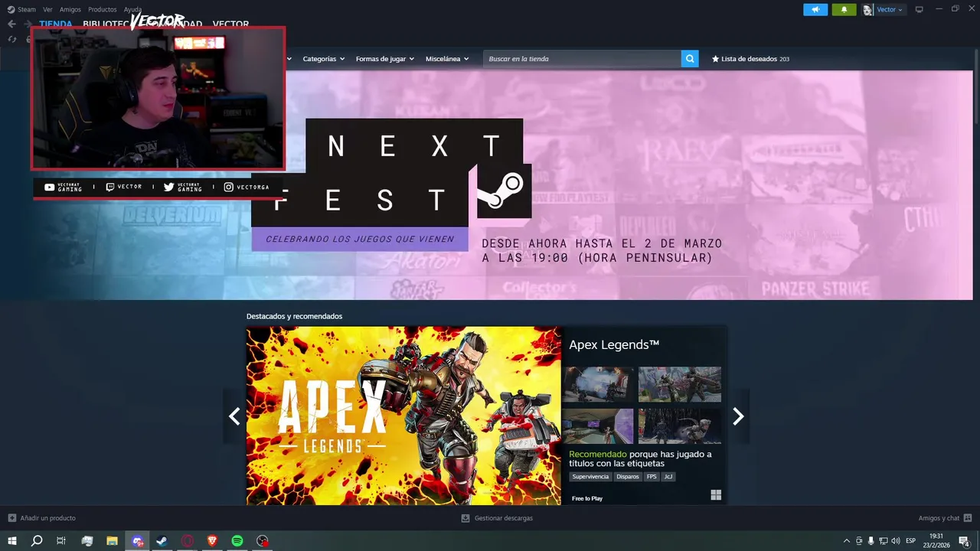
Task: Click the microphone tray icon
Action: (x=871, y=541)
